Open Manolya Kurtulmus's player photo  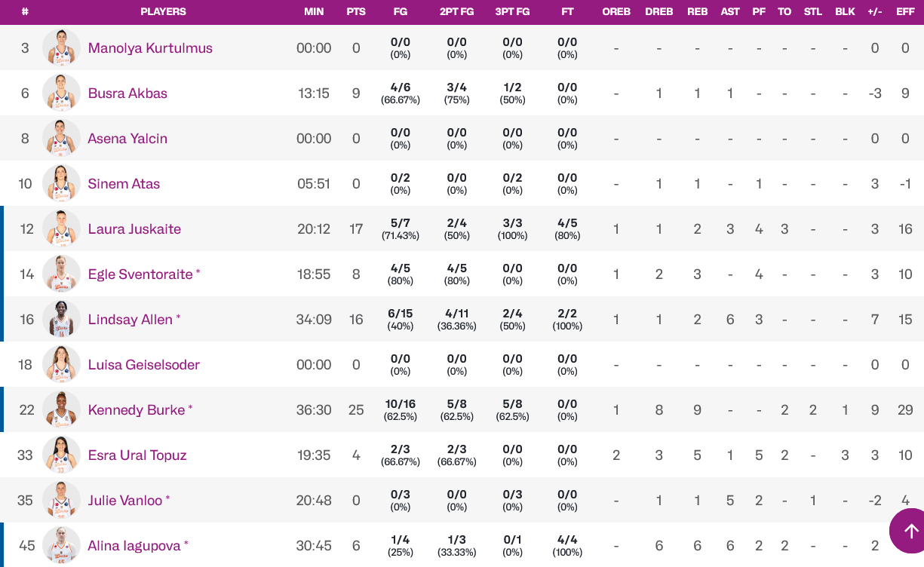coord(61,48)
